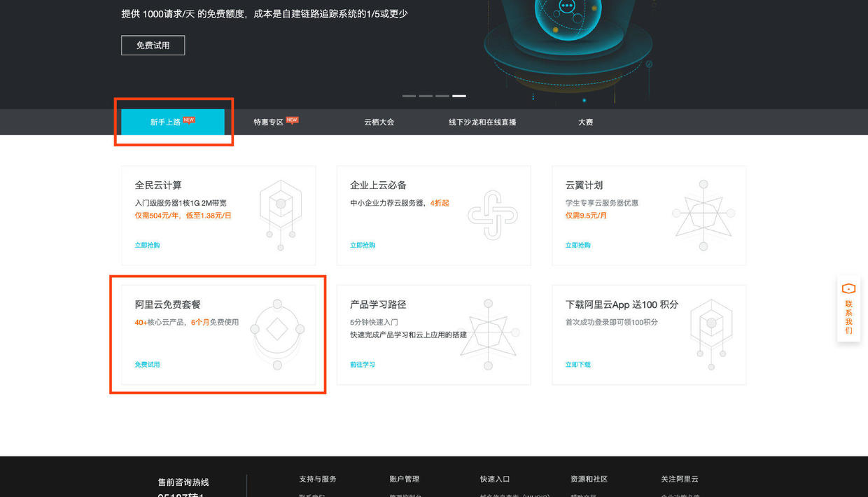This screenshot has width=868, height=497.
Task: Open the 企业上云必备 card title
Action: coord(378,185)
